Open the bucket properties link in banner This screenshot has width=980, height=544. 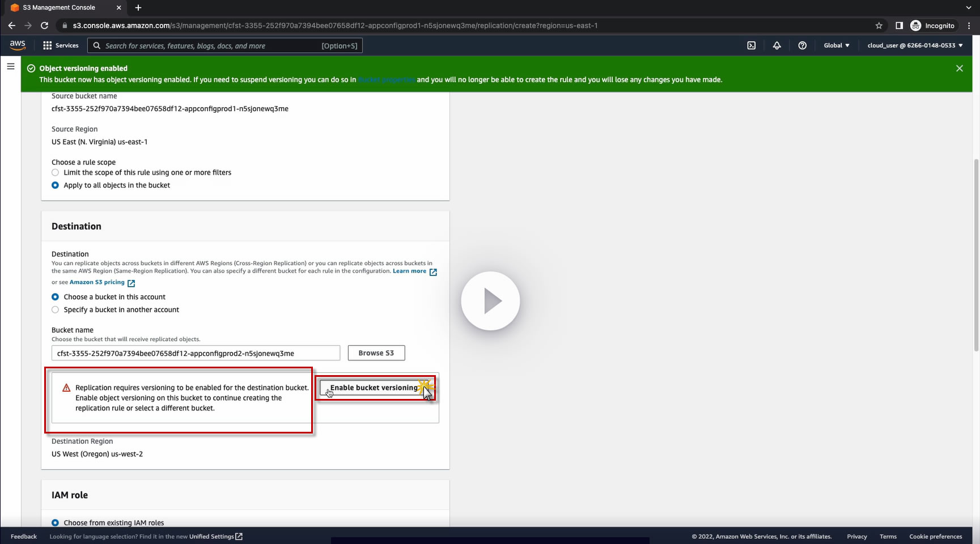coord(387,80)
